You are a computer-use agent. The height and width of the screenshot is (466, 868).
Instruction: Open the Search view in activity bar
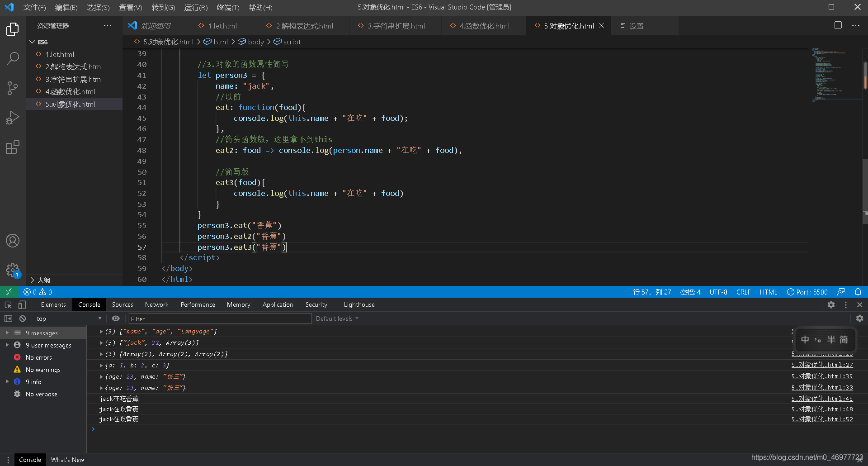coord(13,58)
